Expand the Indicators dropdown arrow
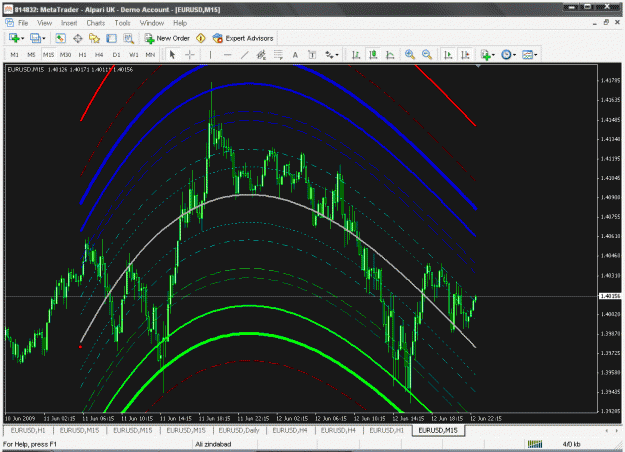The width and height of the screenshot is (625, 452). point(493,55)
